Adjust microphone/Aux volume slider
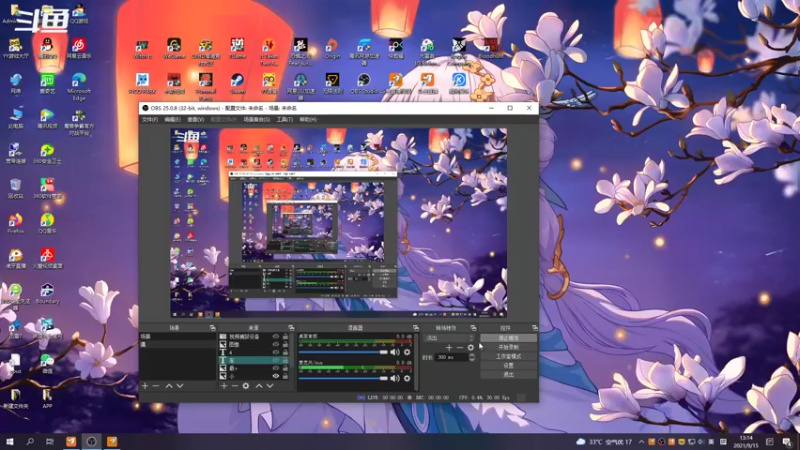Screen dimensions: 800x450 tap(344, 379)
